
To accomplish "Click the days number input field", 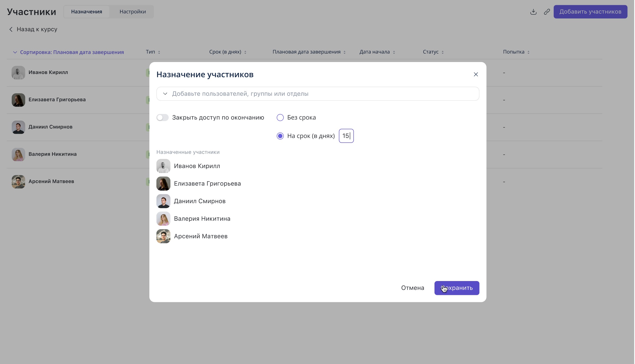I will (346, 136).
